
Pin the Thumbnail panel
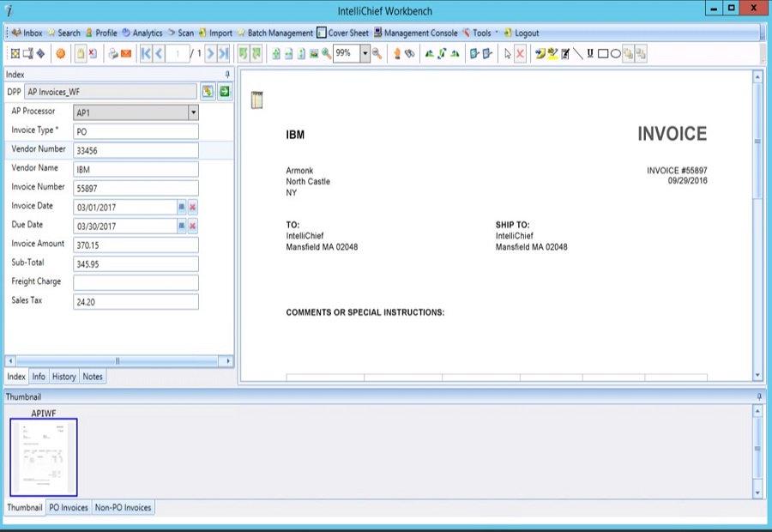click(x=759, y=396)
